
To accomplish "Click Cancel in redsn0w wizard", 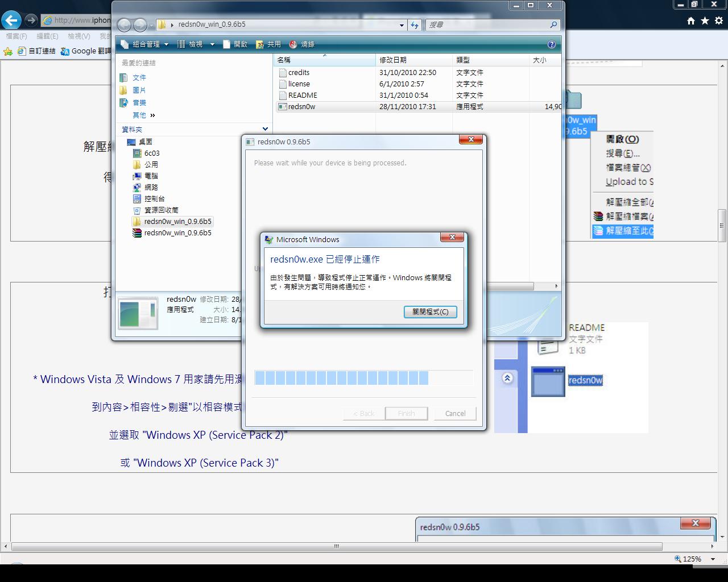I will tap(455, 414).
